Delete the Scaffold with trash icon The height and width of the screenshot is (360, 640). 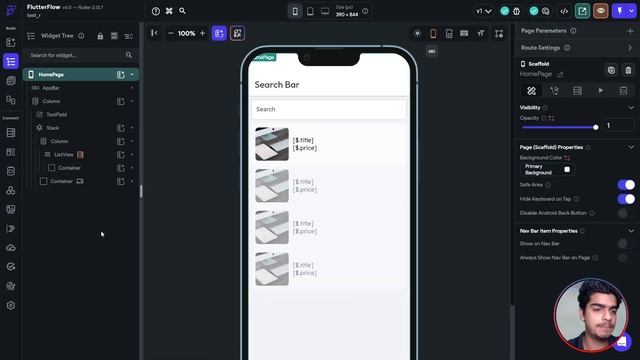(628, 70)
